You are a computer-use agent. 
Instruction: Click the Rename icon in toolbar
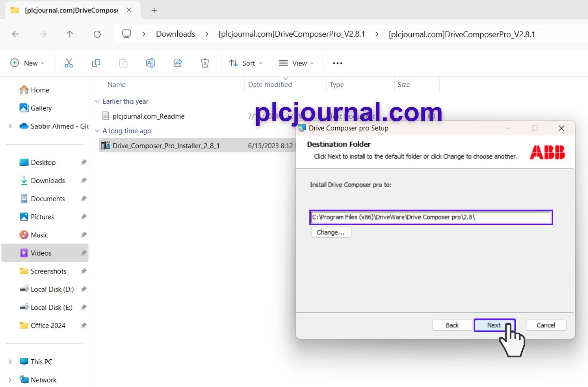point(150,63)
